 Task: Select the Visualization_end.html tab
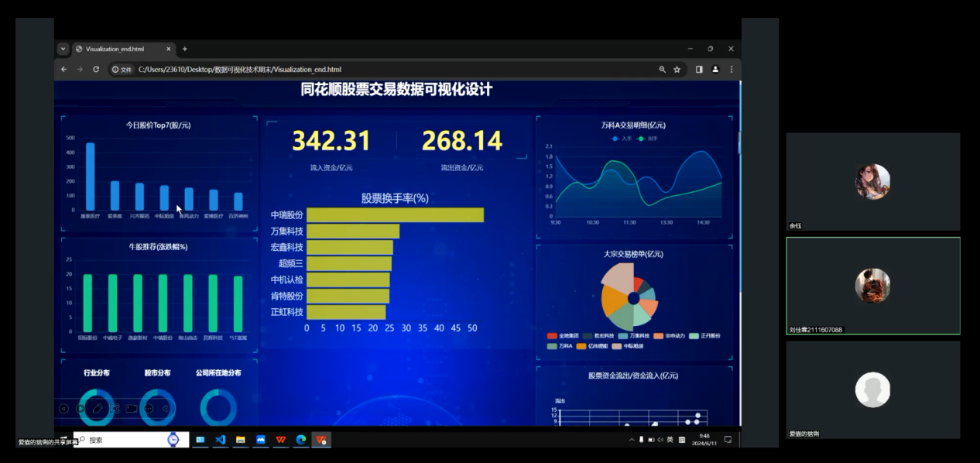pos(123,49)
